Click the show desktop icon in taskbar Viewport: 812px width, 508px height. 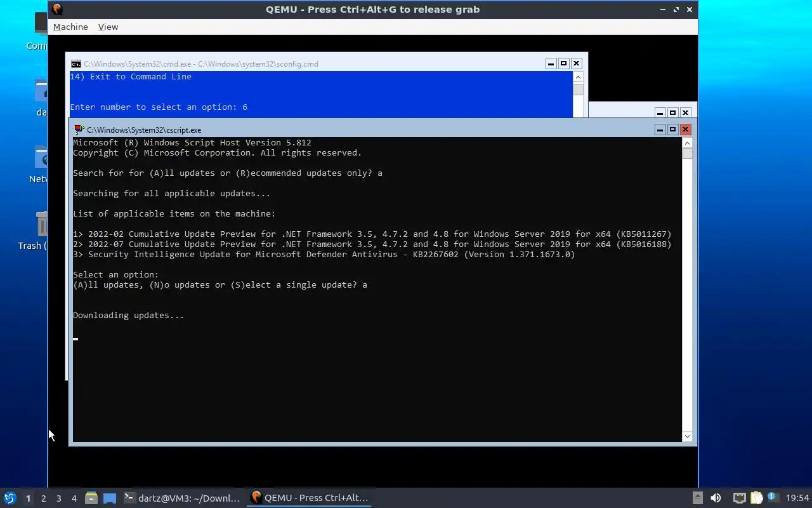(110, 498)
